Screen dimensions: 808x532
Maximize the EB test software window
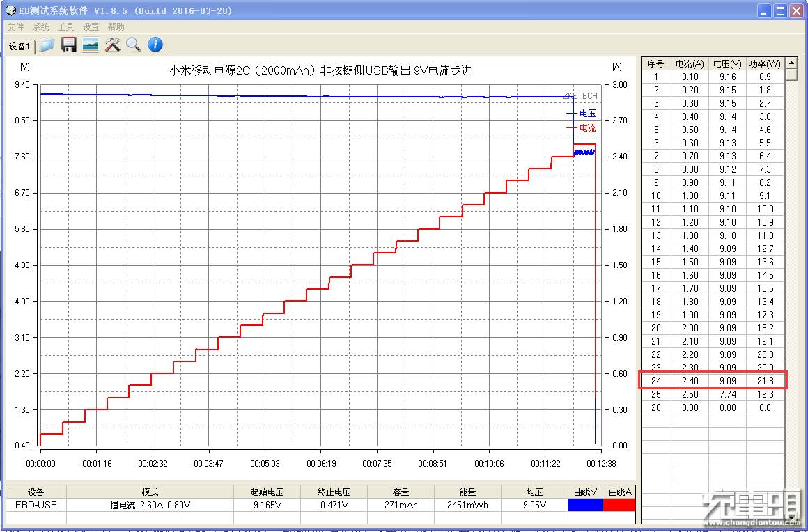click(x=781, y=11)
